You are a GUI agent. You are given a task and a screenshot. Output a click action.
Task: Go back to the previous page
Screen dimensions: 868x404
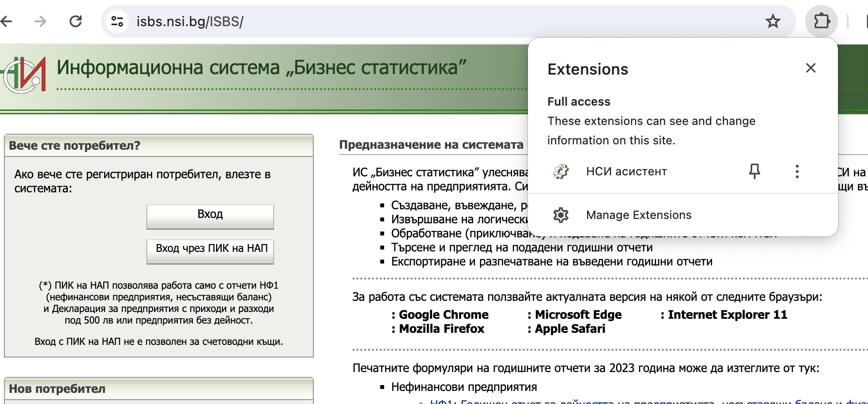click(x=6, y=21)
